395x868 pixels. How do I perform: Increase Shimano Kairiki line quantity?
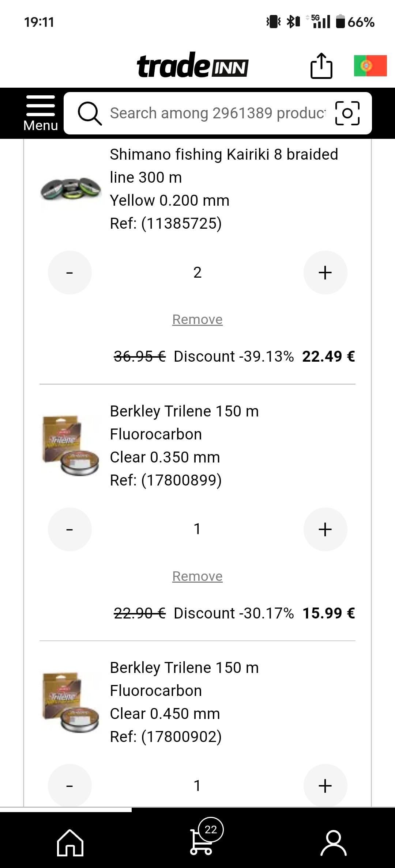click(325, 273)
